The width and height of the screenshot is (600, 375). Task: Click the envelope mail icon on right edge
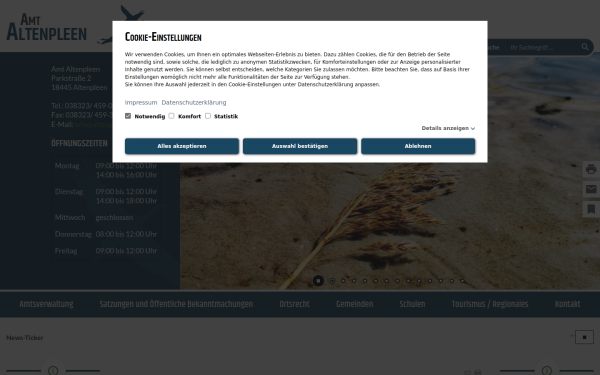[591, 189]
